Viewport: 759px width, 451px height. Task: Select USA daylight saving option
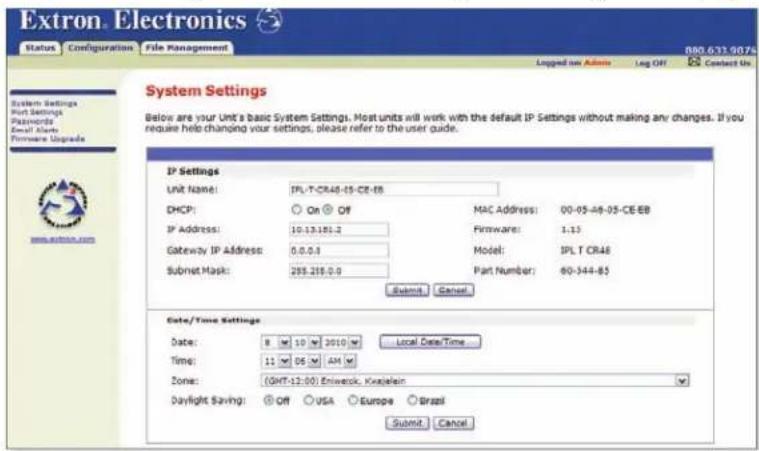(308, 400)
